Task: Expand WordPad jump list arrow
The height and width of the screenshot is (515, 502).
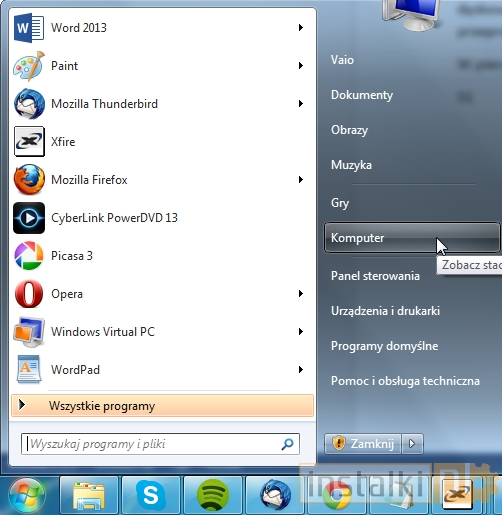Action: [301, 370]
